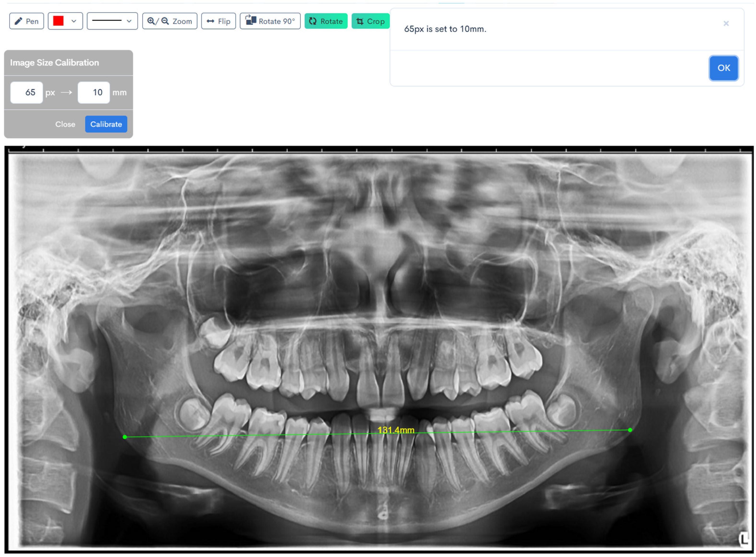Click the Zoom label in the toolbar
Screen dimensions: 756x557
pos(182,21)
